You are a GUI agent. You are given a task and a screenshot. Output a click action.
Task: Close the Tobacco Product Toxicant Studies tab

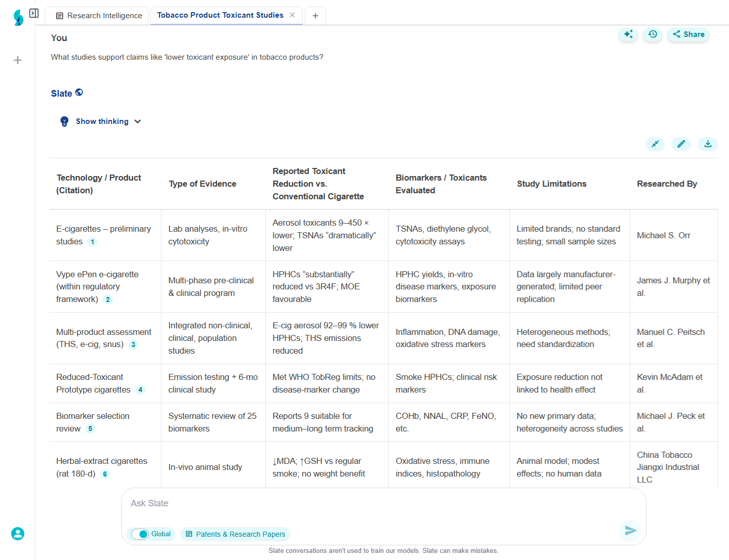pyautogui.click(x=293, y=15)
